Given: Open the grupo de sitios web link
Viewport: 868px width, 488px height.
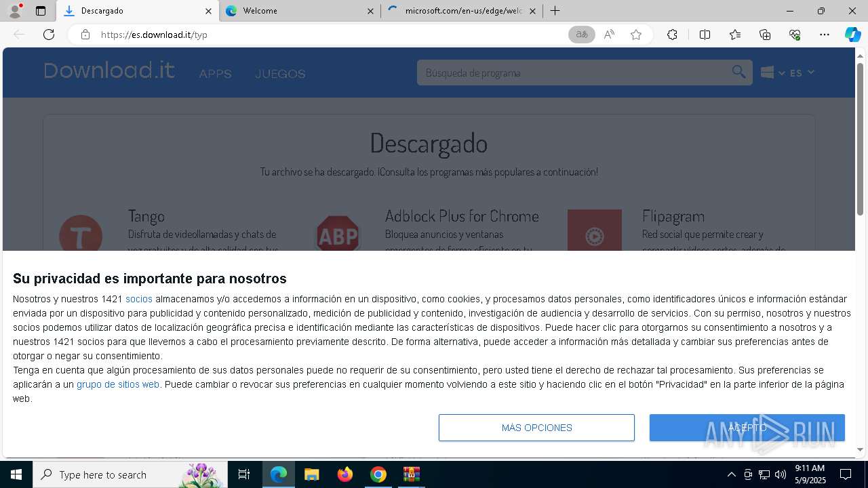Looking at the screenshot, I should pos(118,384).
